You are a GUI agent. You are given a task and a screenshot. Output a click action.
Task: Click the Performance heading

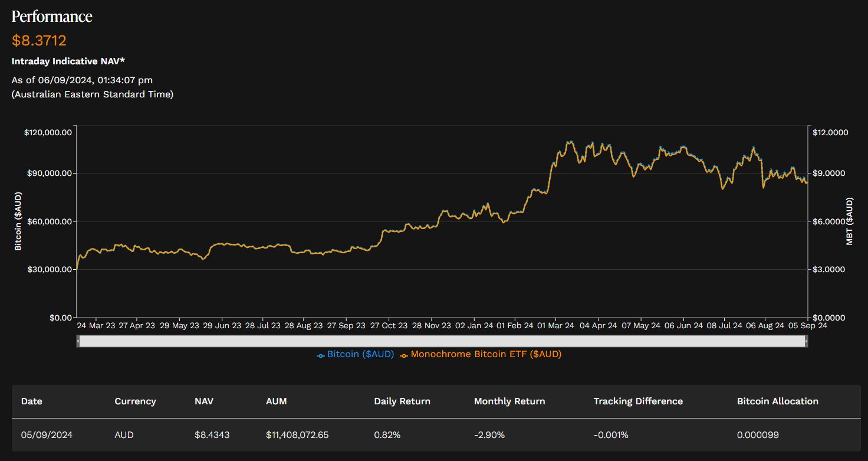(x=51, y=16)
